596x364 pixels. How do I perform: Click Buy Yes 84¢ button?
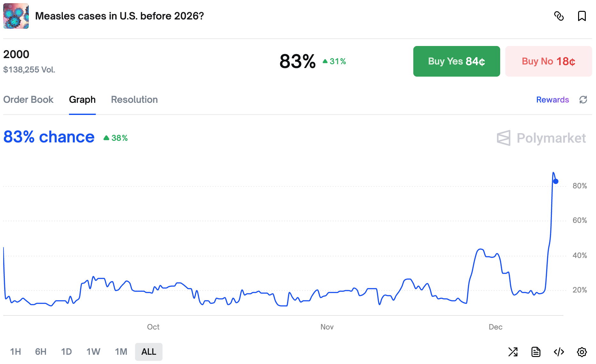coord(456,61)
